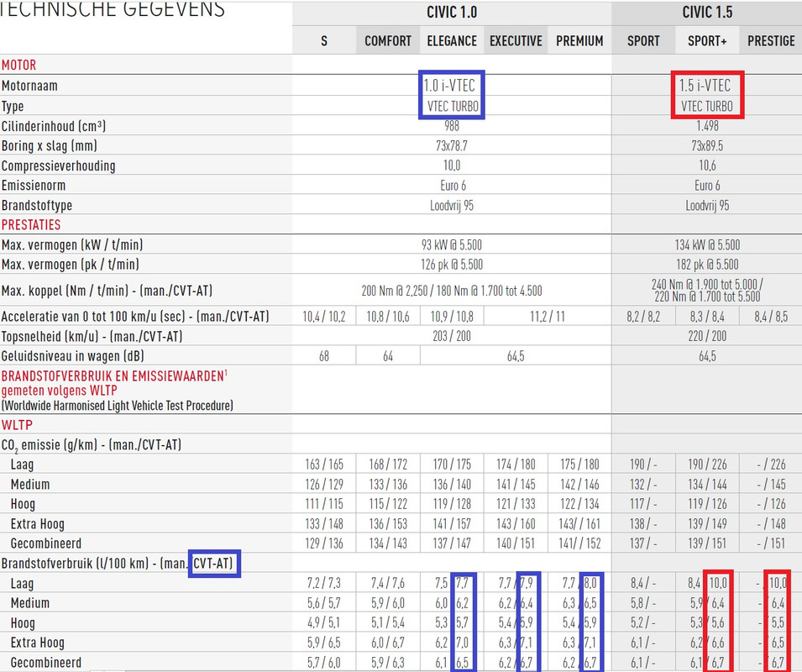Click the 73x89.5 bore-stroke value
Screen dimensions: 802x672
click(x=707, y=146)
